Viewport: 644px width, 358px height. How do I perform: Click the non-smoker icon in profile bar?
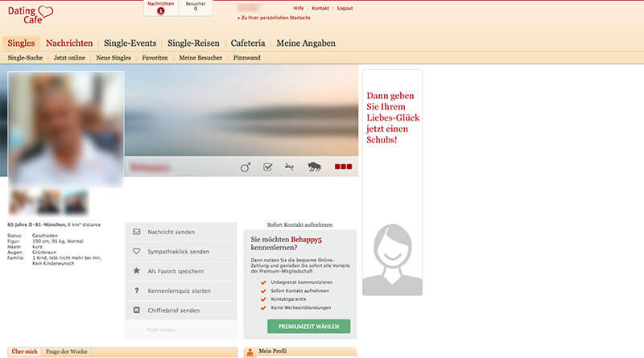coord(289,167)
